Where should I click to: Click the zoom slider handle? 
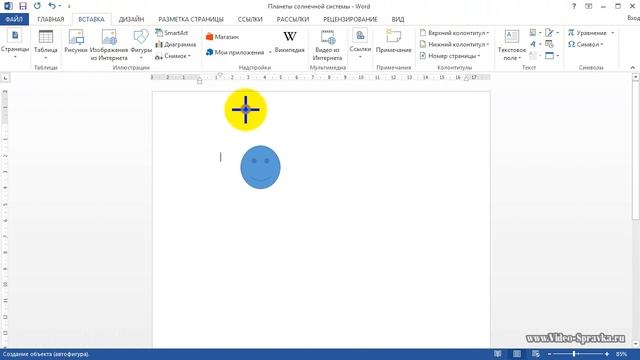click(x=574, y=354)
